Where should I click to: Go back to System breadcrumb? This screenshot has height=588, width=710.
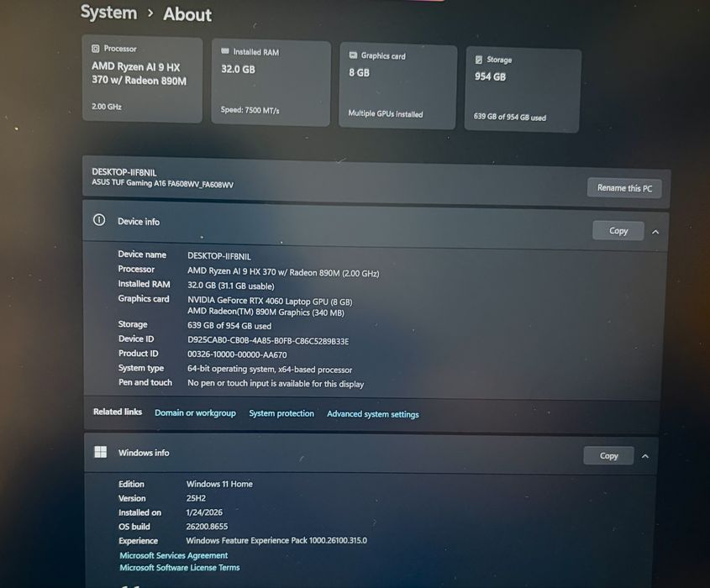(x=108, y=13)
